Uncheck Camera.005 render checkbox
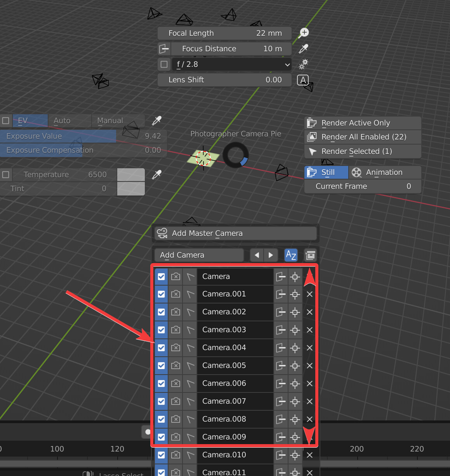450x476 pixels. click(x=161, y=366)
